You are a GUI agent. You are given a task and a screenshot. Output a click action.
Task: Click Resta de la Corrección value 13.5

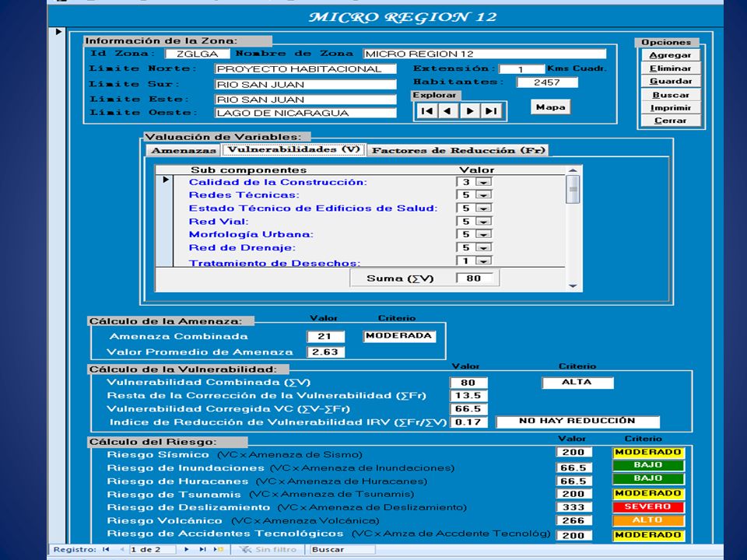pyautogui.click(x=468, y=396)
